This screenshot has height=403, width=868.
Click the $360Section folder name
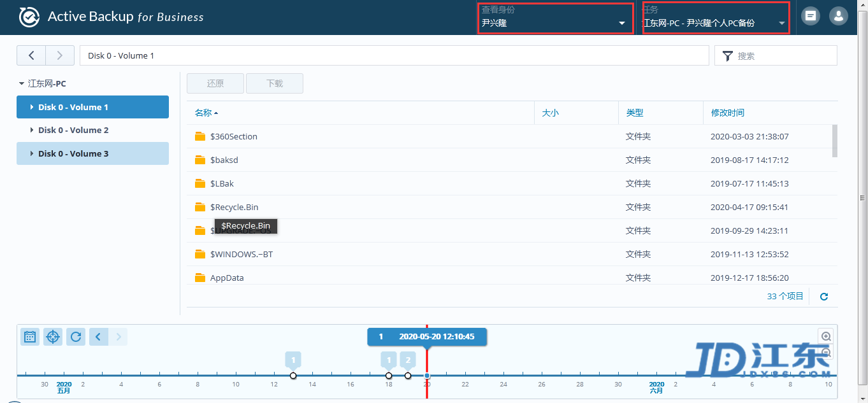tap(234, 136)
